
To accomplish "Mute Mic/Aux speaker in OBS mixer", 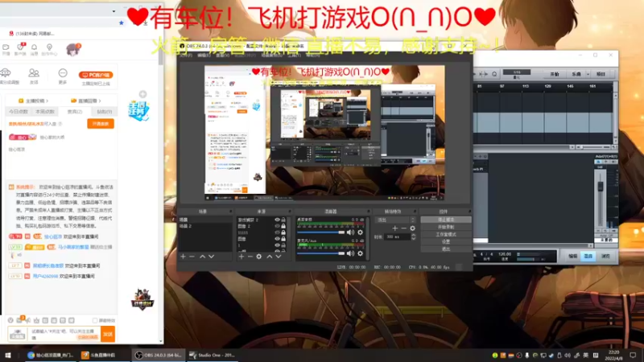I will (350, 253).
